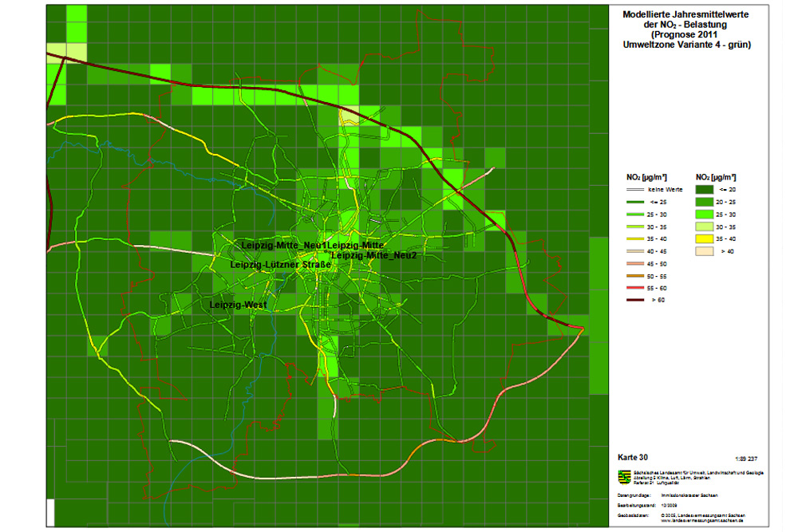Click the map title 'Modellierte Jahresmittelwerte'
The image size is (798, 532).
pos(685,14)
